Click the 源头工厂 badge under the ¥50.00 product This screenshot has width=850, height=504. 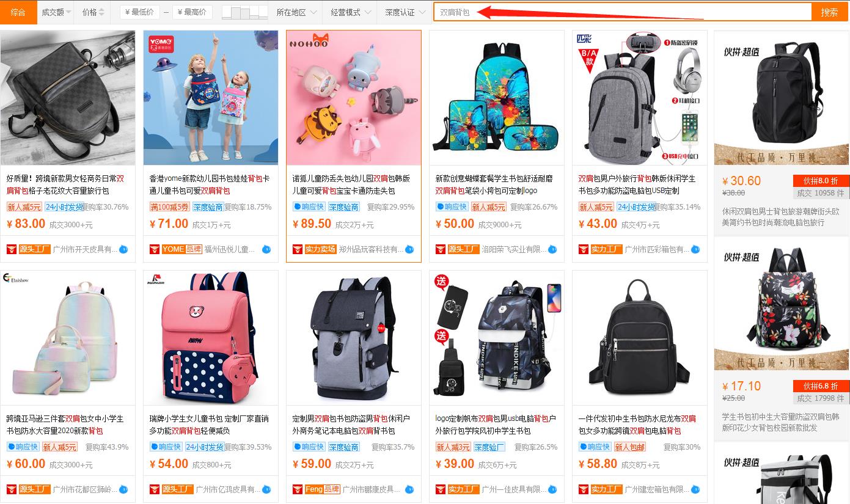click(463, 249)
